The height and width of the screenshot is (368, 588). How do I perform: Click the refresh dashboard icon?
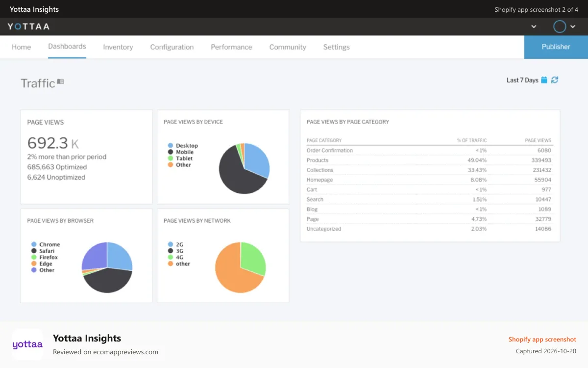click(555, 80)
